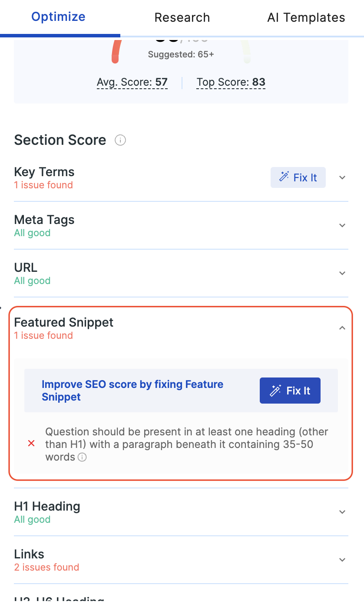
Task: Open the AI Templates tab
Action: pos(306,17)
